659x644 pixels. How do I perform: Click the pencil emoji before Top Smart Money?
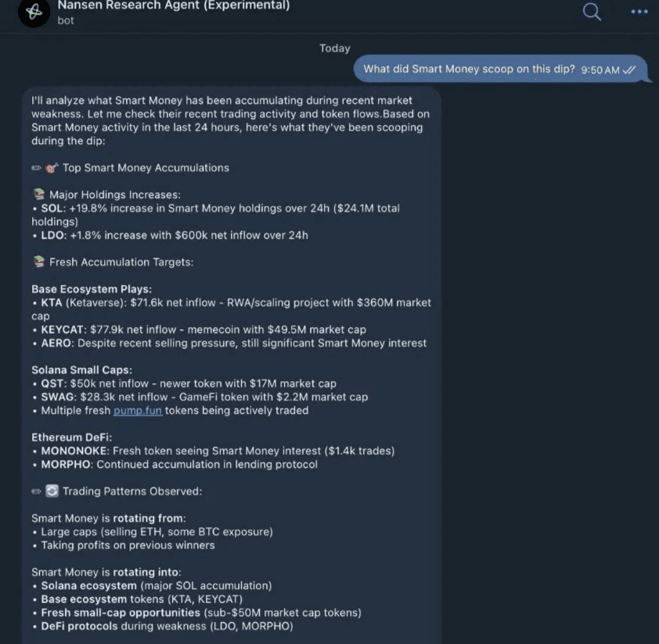(x=37, y=168)
